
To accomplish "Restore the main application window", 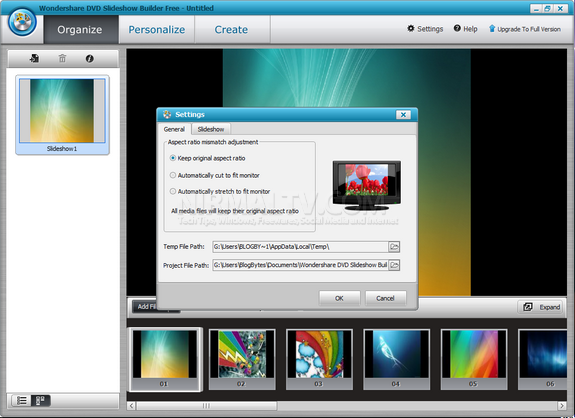I will pos(548,8).
